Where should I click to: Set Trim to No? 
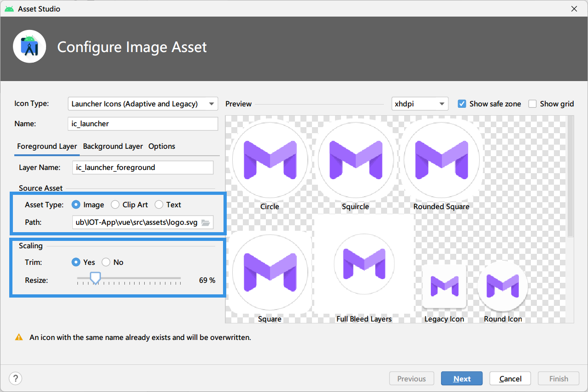point(112,262)
